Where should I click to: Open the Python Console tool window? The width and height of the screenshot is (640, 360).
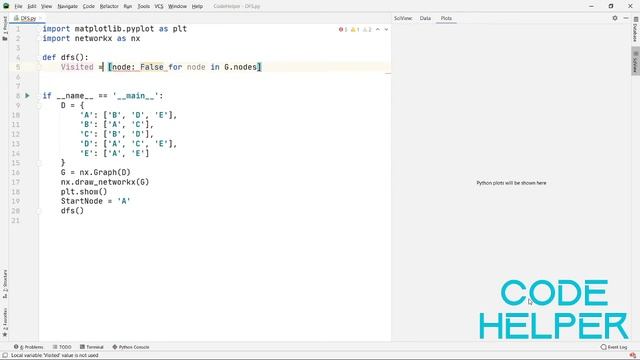[x=131, y=347]
